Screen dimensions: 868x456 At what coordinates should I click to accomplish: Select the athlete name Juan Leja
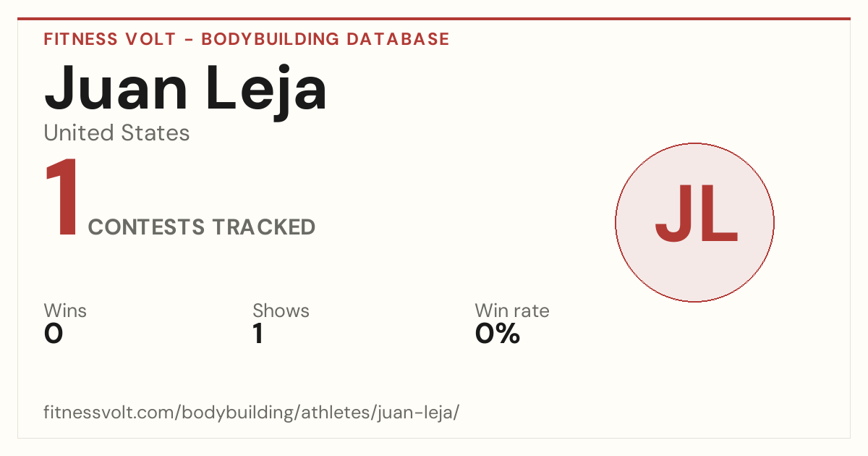coord(186,90)
